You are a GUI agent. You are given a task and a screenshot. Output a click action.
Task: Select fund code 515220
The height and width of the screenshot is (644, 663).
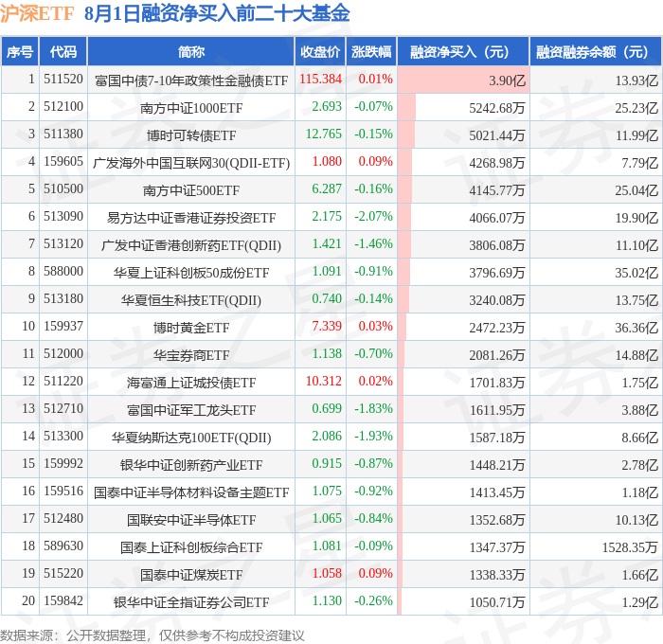pyautogui.click(x=63, y=574)
